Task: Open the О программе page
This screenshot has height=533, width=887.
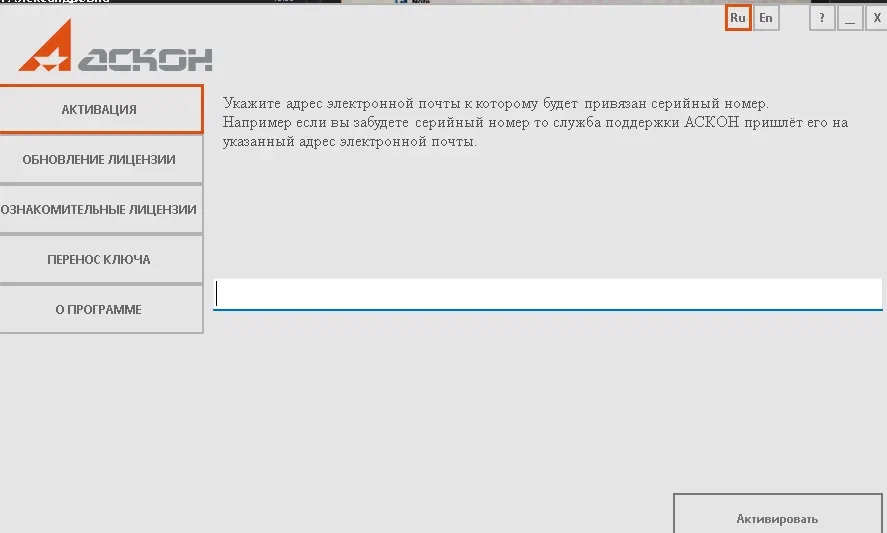Action: click(101, 309)
